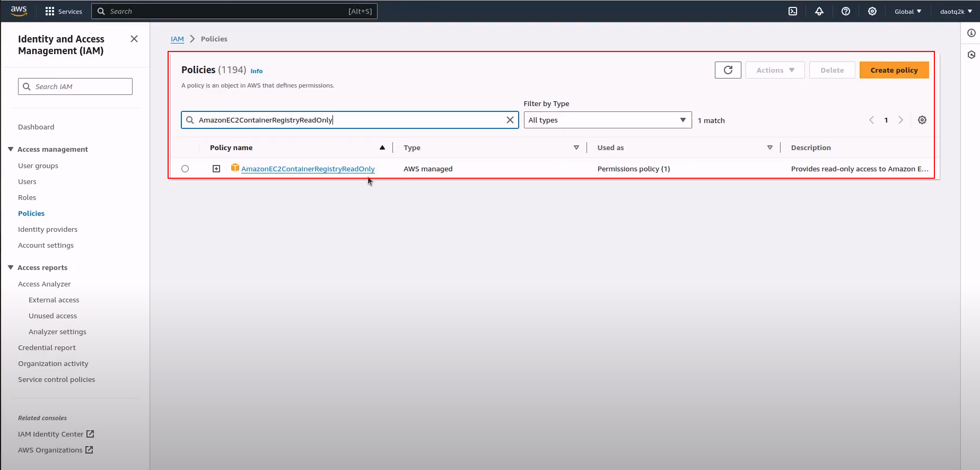Focus the Search IAM field
Screen dimensions: 980x470
[75, 86]
